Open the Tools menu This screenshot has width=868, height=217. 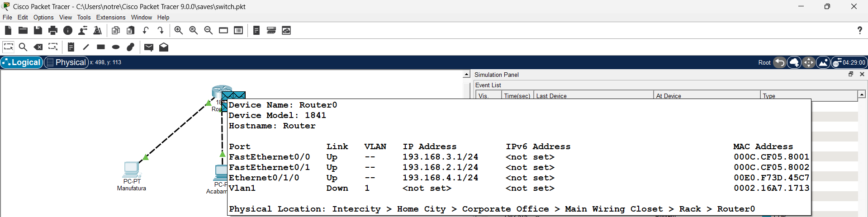(84, 17)
